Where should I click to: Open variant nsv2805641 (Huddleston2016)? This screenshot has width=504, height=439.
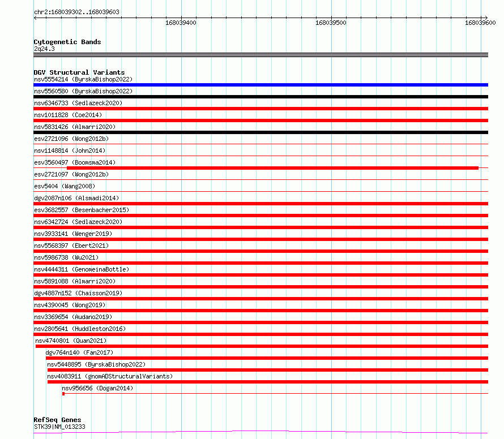click(80, 329)
